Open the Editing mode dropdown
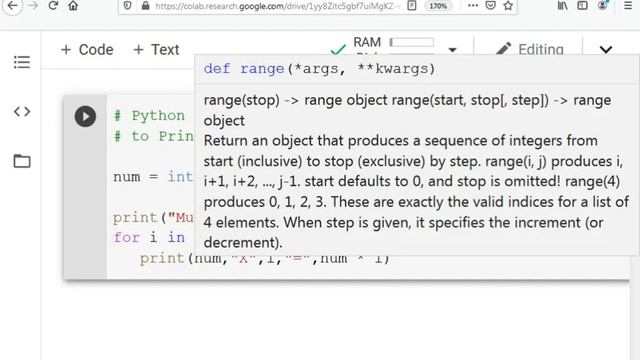Screen dimensions: 640x360 [x=530, y=49]
